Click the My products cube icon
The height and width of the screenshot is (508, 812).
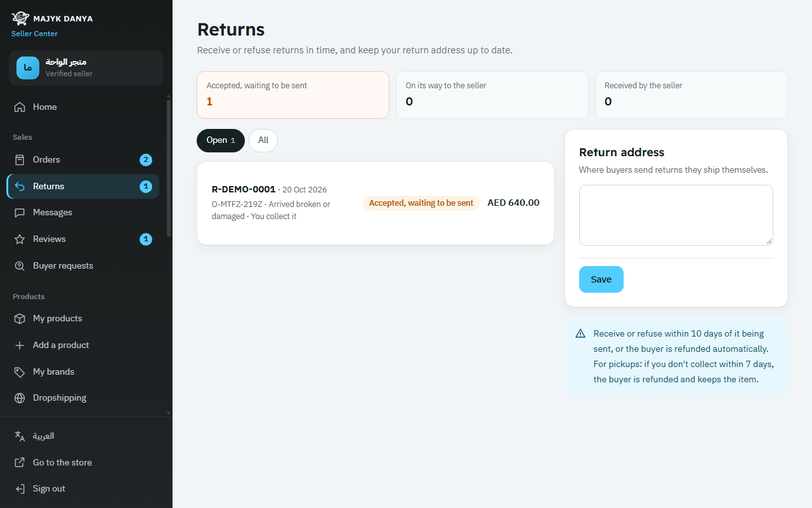[x=20, y=319]
